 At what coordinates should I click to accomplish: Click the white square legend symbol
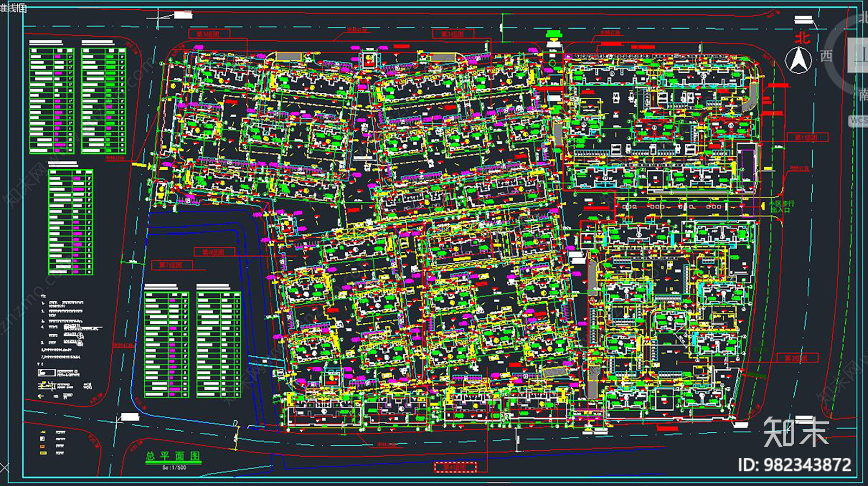pos(43,438)
